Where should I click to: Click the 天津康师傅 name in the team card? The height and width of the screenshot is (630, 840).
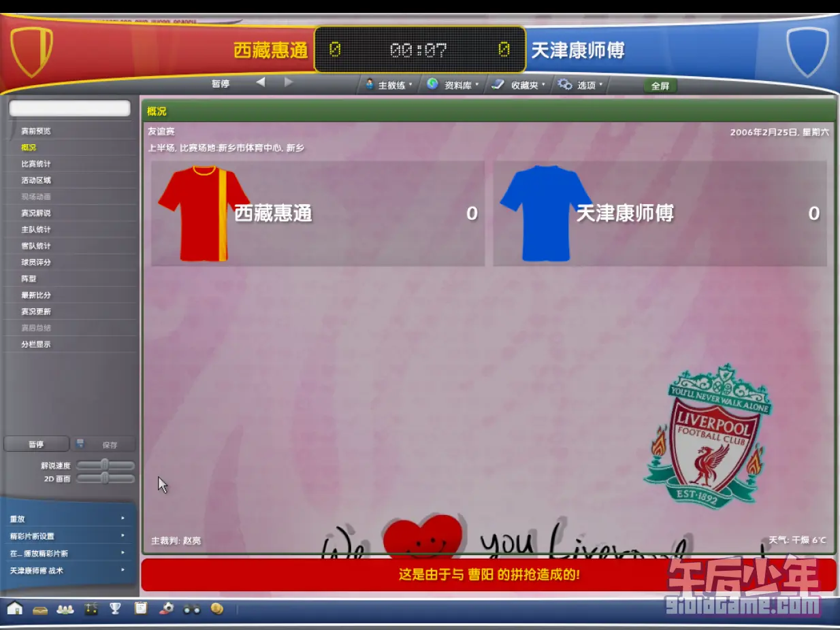[625, 214]
